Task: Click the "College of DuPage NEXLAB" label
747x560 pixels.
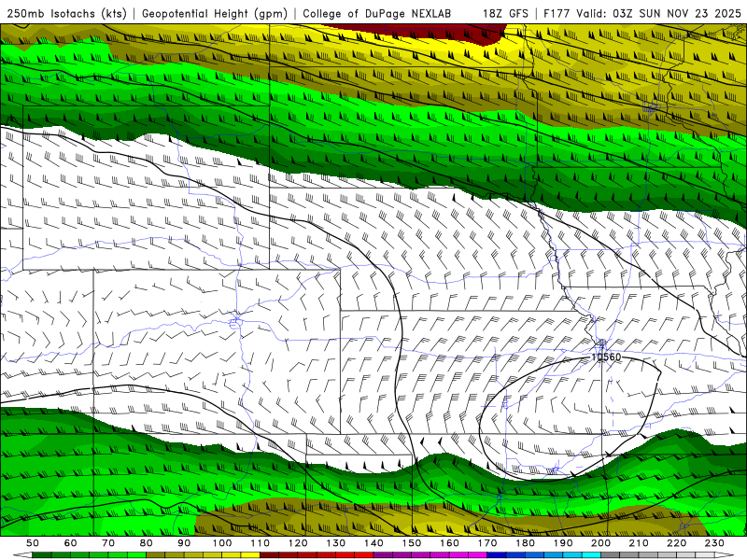Action: click(377, 13)
